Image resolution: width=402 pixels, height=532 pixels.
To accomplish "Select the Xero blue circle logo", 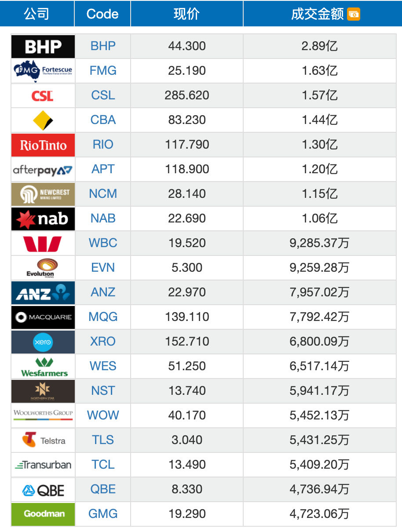I will click(43, 342).
